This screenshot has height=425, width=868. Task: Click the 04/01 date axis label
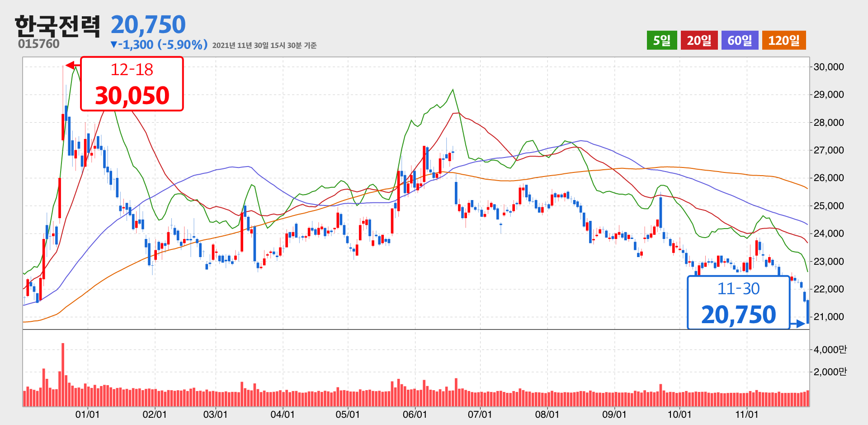[x=283, y=415]
